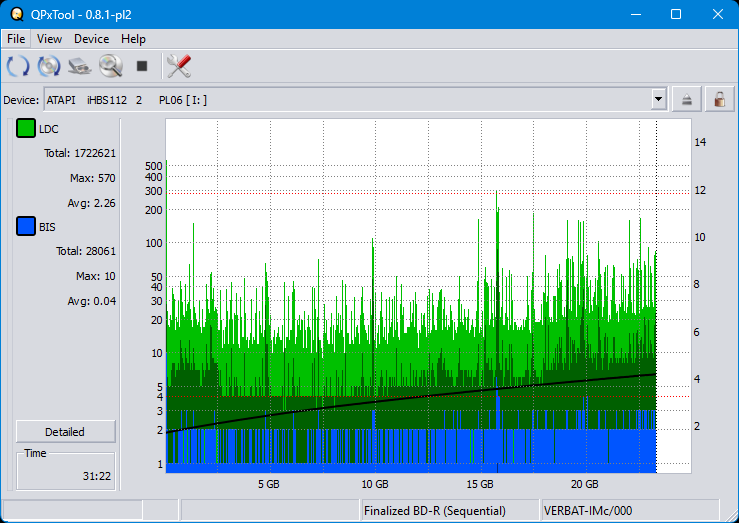Eject the disc tray

click(687, 99)
